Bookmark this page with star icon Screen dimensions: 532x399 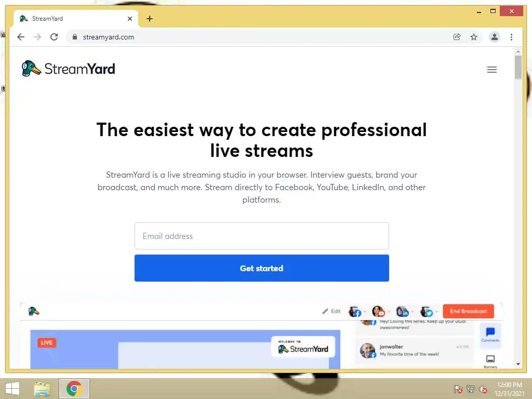(x=474, y=37)
